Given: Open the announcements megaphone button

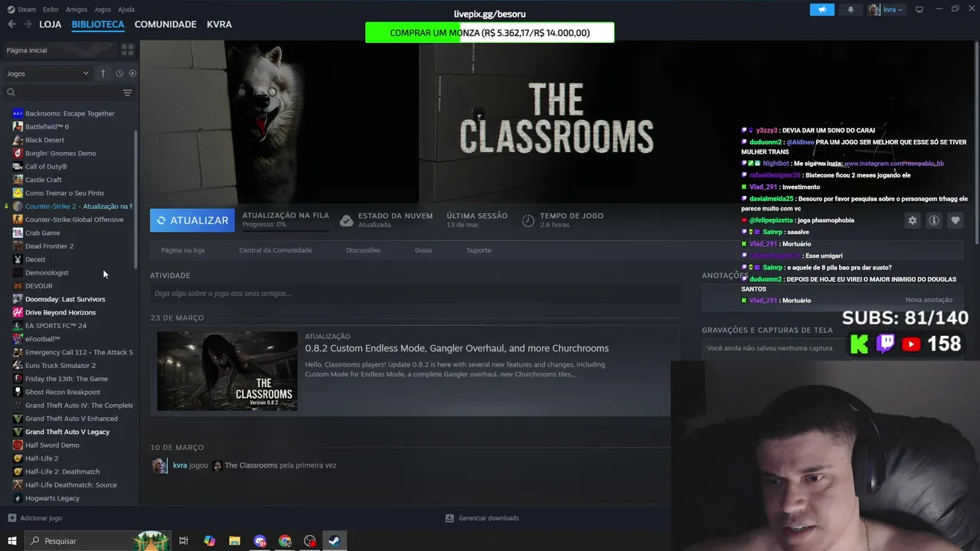Looking at the screenshot, I should [822, 10].
